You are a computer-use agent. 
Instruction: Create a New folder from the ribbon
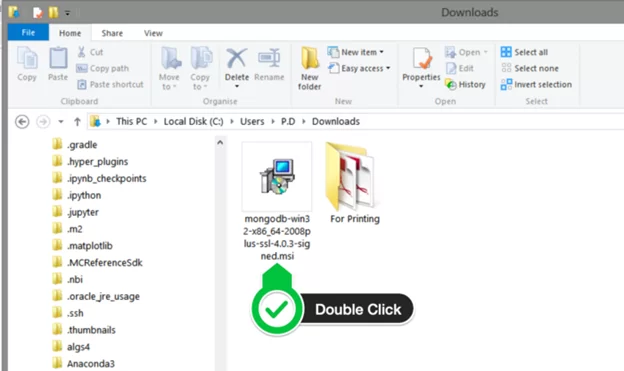coord(310,68)
